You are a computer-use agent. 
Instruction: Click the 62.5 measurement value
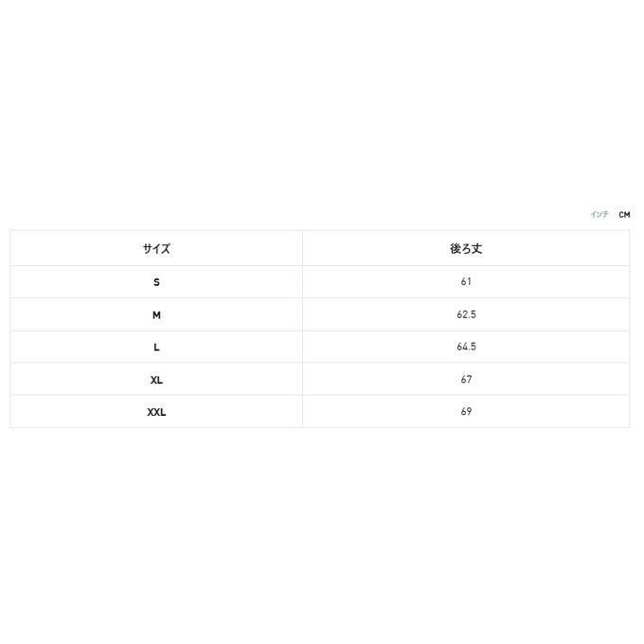[x=466, y=314]
